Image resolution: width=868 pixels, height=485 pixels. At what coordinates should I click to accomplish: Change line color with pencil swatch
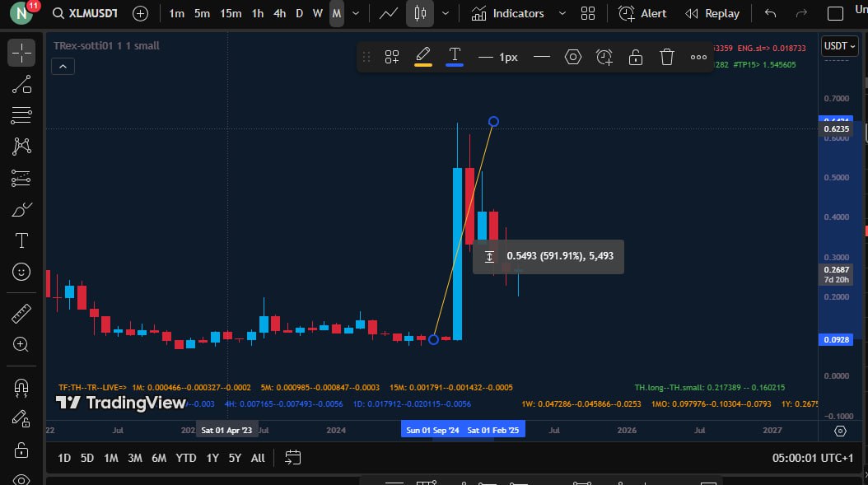pyautogui.click(x=422, y=57)
